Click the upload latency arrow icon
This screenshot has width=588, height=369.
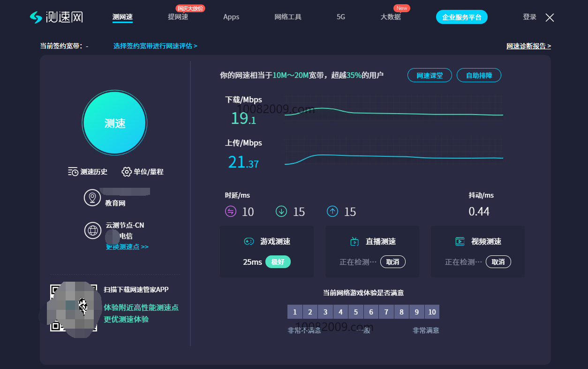332,211
